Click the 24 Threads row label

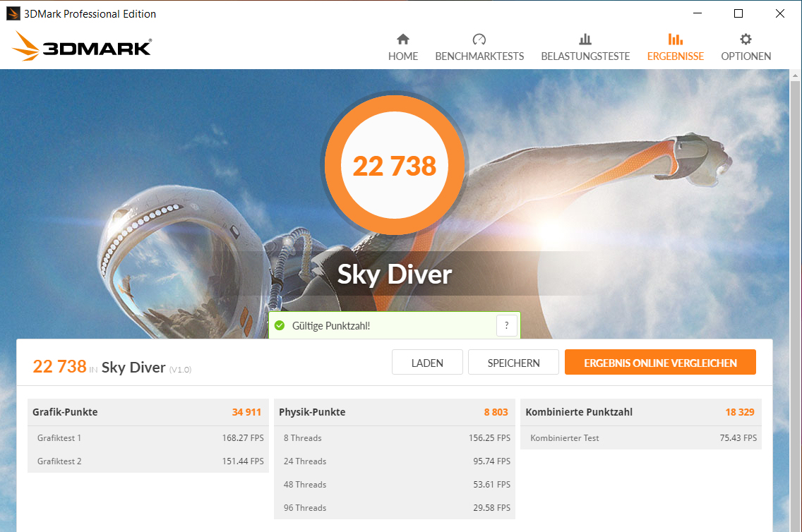[305, 461]
